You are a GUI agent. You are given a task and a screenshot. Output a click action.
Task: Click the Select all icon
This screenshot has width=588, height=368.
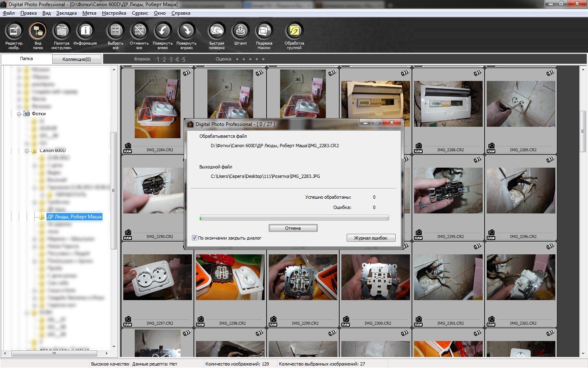tap(115, 31)
